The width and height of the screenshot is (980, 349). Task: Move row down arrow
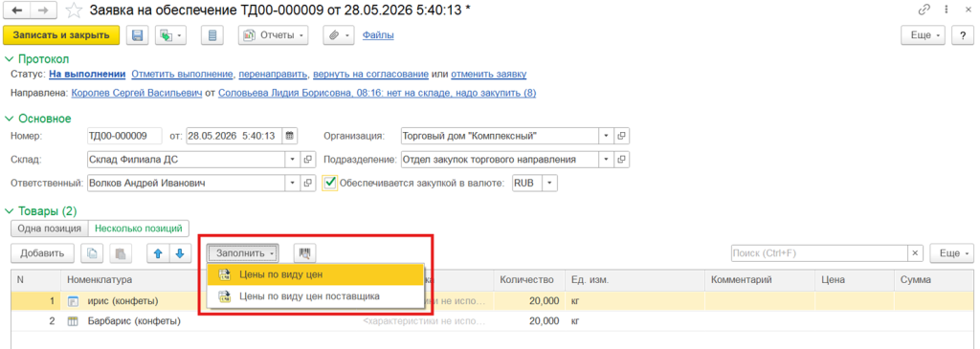pos(179,252)
